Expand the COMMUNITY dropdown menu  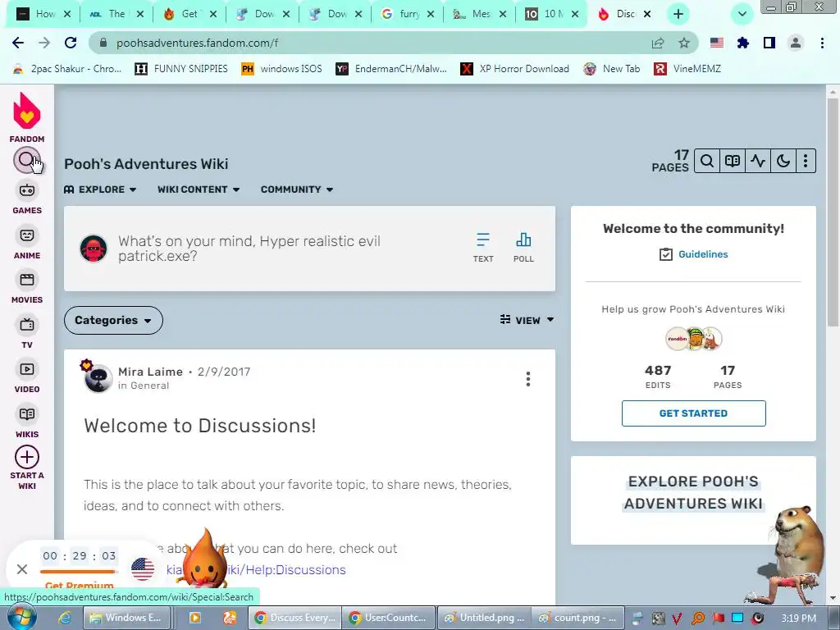pos(297,189)
